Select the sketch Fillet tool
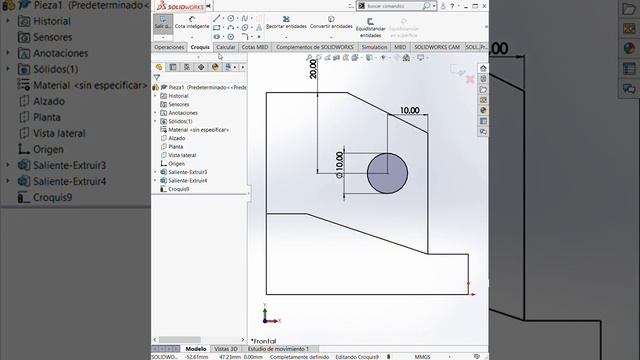 (x=244, y=37)
